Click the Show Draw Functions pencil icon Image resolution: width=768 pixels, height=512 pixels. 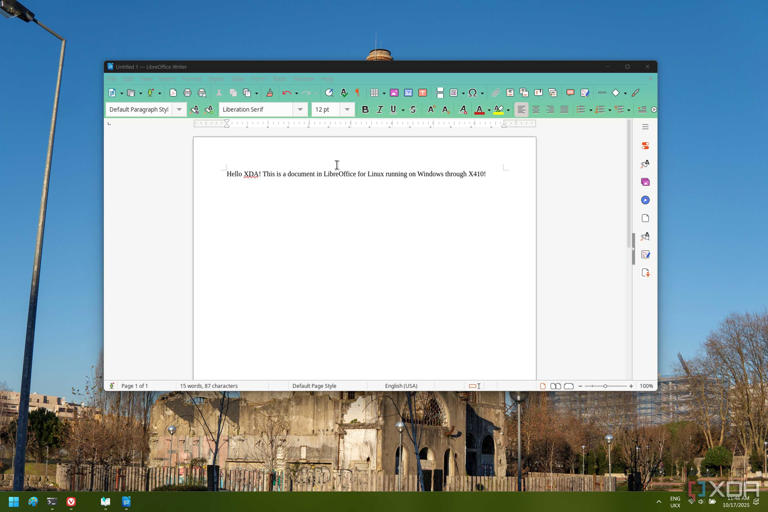(636, 93)
